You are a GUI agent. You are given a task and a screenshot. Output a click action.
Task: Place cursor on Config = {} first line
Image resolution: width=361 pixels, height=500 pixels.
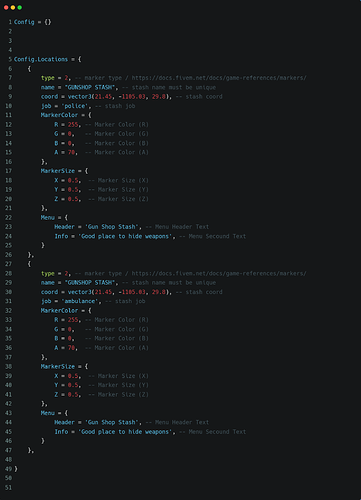(x=33, y=22)
